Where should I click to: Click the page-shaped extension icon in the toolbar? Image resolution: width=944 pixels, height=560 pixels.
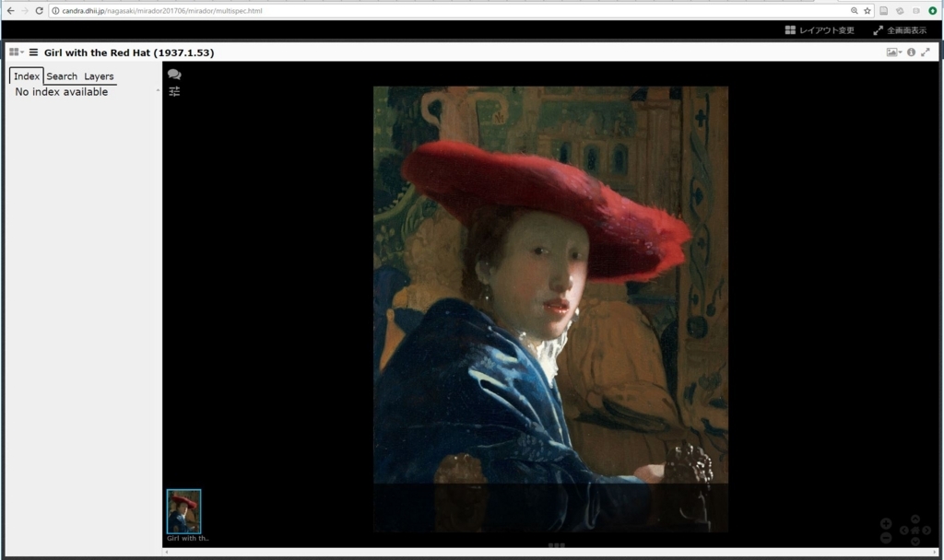point(884,10)
